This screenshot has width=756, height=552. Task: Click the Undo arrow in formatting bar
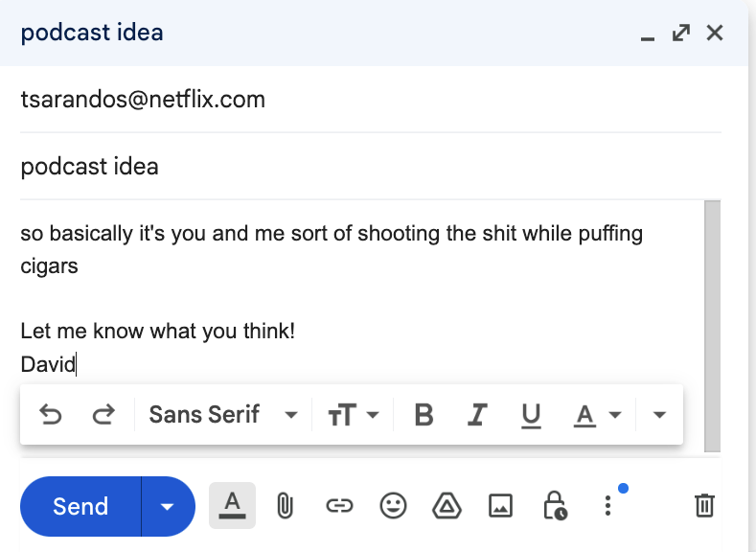[51, 415]
